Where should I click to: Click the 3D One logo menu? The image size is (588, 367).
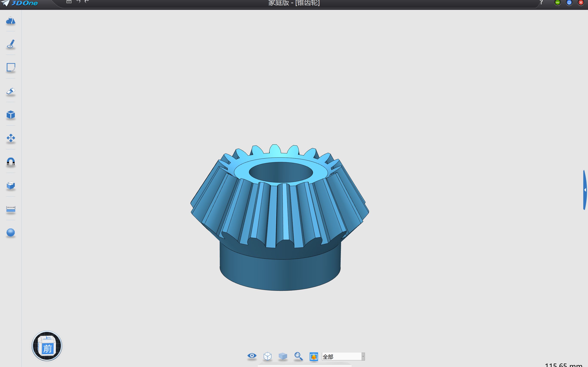(19, 3)
